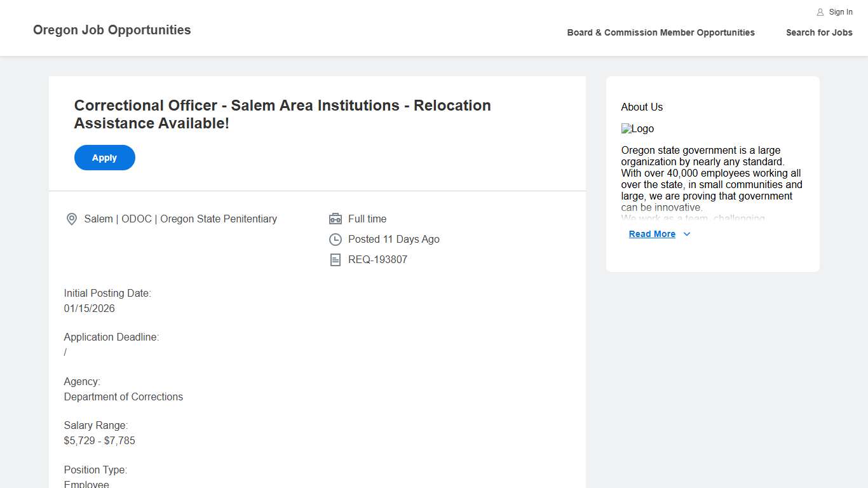Click the Correctional Officer job title heading
Viewport: 868px width, 488px height.
[282, 114]
